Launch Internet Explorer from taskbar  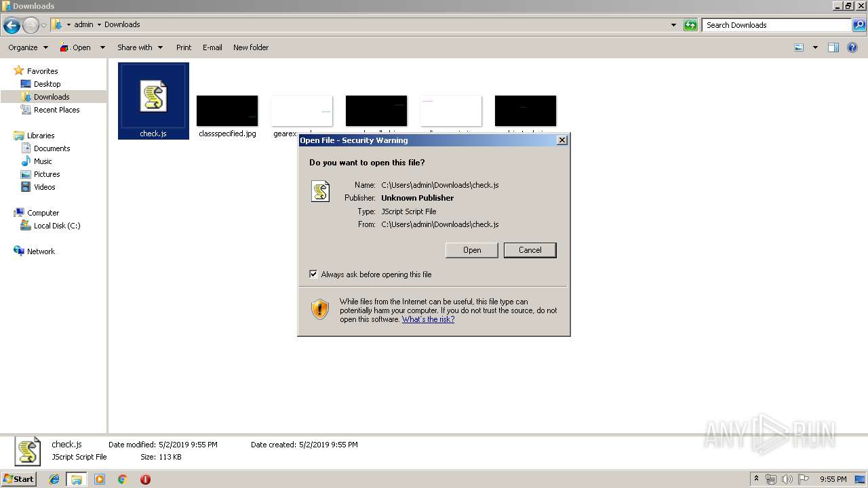54,479
